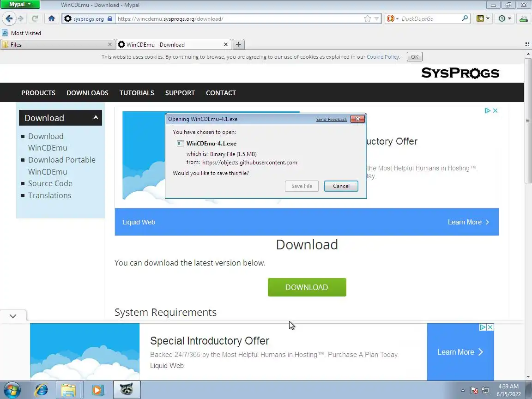Show hidden system tray icons

(463, 390)
